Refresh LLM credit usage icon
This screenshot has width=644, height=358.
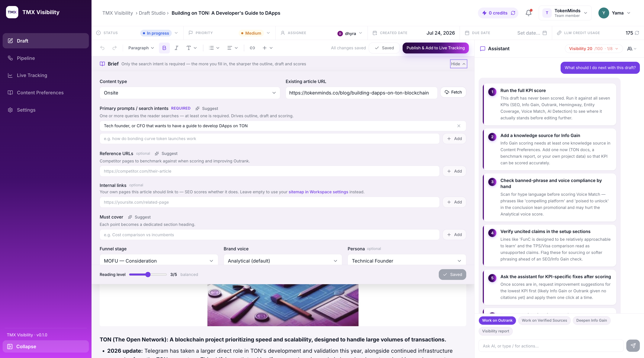coord(637,33)
